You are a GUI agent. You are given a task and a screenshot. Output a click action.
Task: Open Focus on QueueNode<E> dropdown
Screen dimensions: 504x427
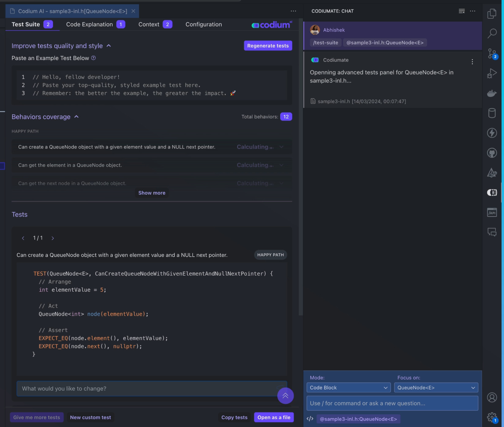tap(436, 387)
